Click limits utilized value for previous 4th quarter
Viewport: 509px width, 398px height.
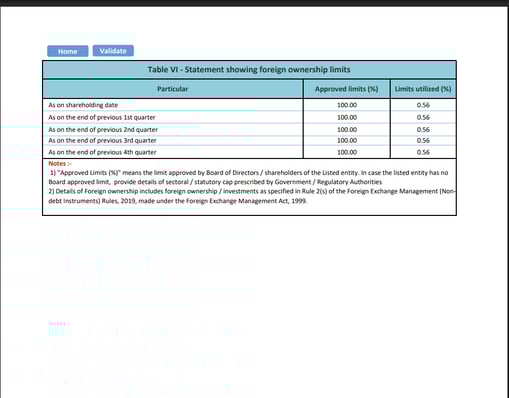423,152
